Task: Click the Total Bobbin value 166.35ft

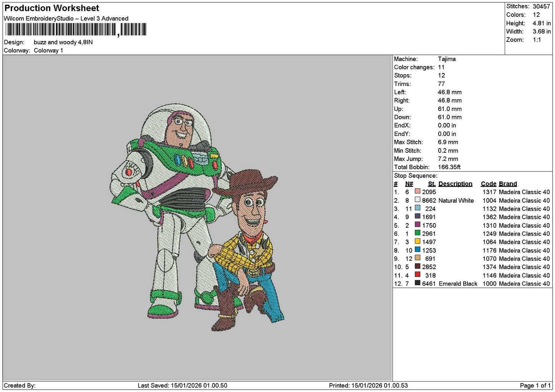Action: coord(449,167)
